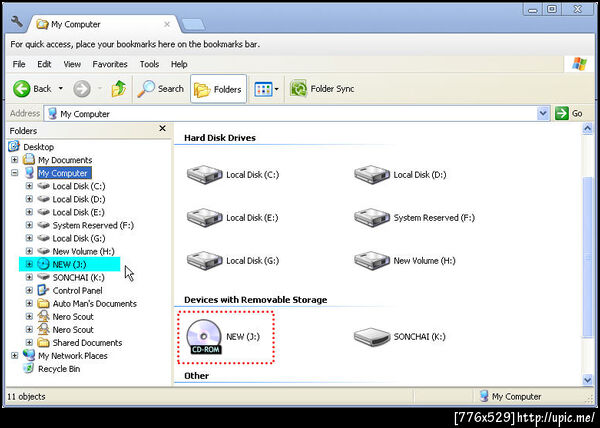Click the green Back arrow icon
Image resolution: width=600 pixels, height=428 pixels.
pos(21,89)
